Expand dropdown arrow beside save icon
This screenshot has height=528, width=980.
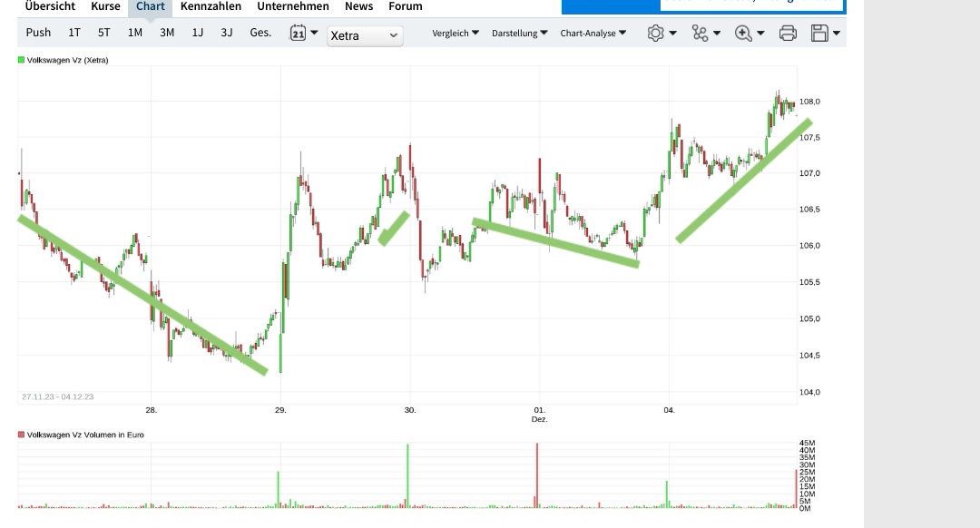837,34
